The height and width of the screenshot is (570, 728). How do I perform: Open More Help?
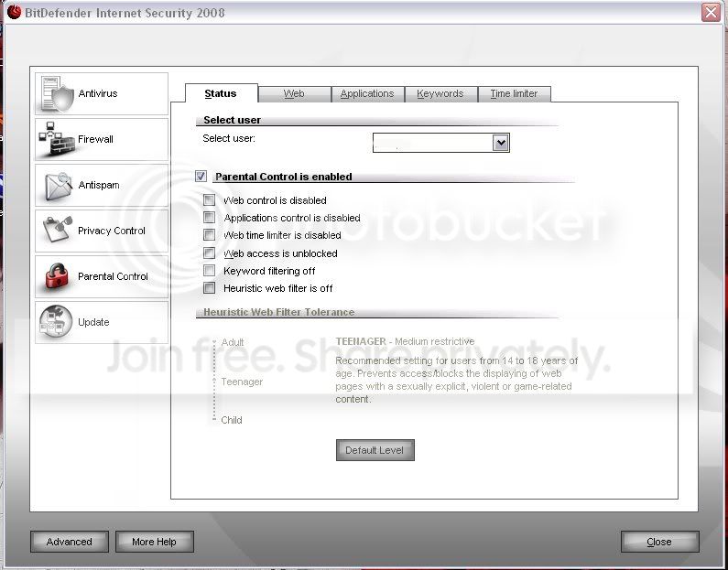click(154, 542)
